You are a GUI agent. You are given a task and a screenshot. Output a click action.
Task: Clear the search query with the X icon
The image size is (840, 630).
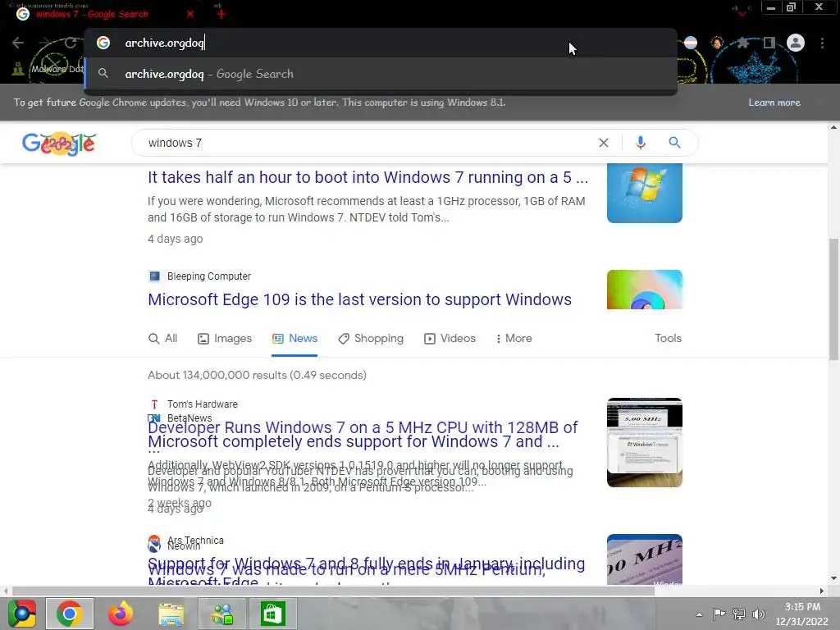[x=604, y=143]
